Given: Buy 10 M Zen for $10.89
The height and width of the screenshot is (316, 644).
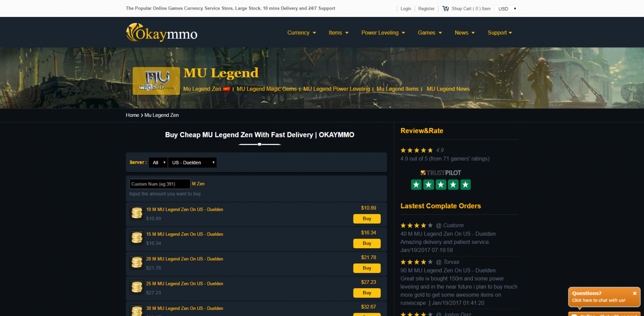Looking at the screenshot, I should coord(367,218).
